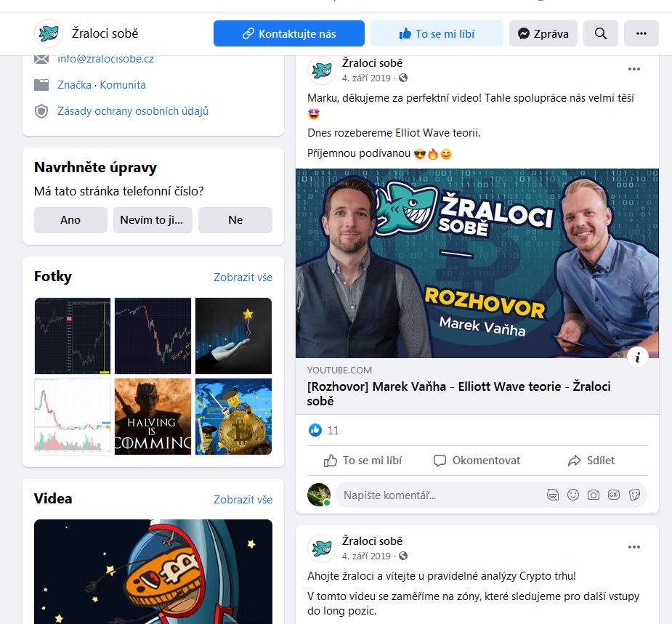The width and height of the screenshot is (672, 624).
Task: Open options menu for the Crypto analysis post
Action: coord(633,547)
